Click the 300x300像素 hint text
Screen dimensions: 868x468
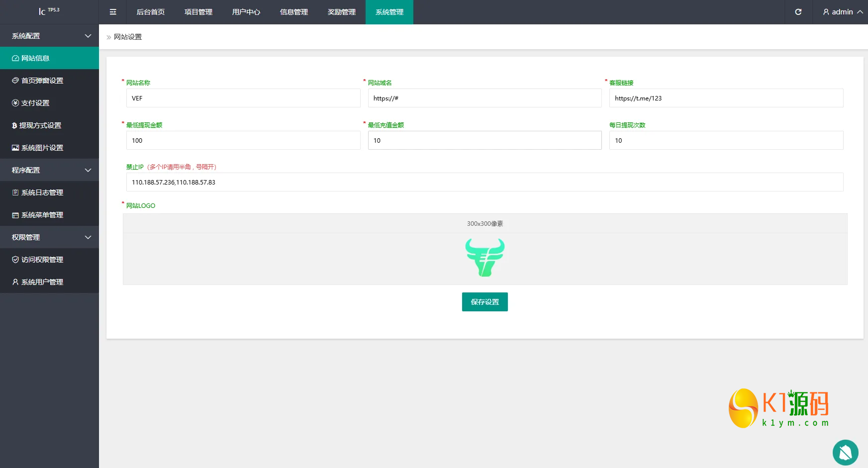tap(485, 224)
